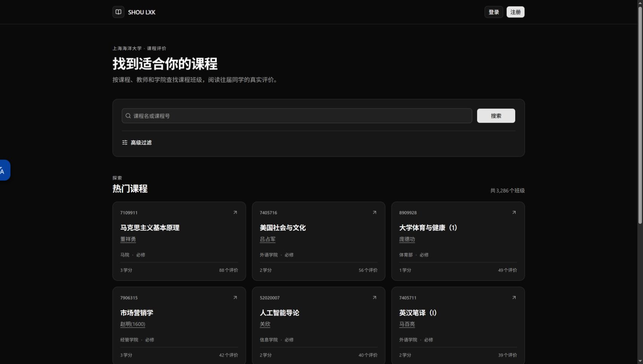
Task: Click the 热门课程 section heading
Action: [x=130, y=189]
